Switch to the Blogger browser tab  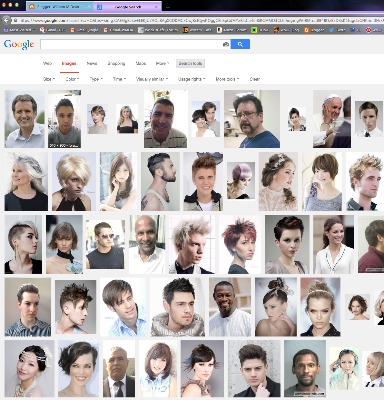(59, 7)
